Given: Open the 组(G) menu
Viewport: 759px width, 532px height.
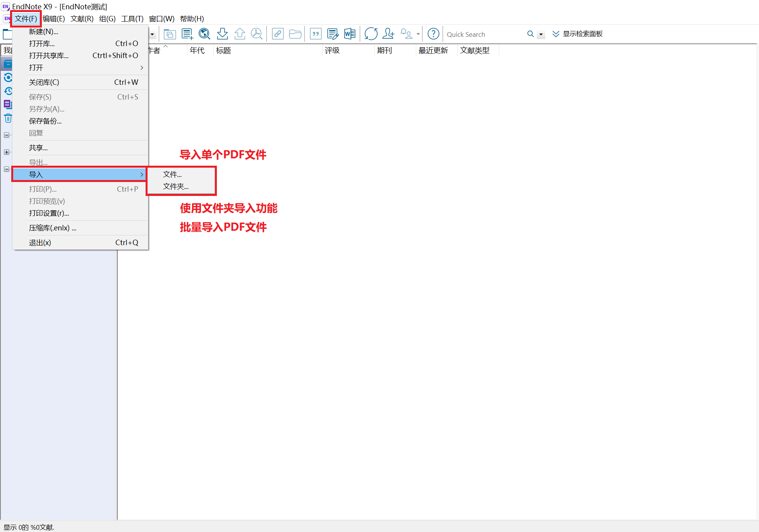Looking at the screenshot, I should point(107,19).
